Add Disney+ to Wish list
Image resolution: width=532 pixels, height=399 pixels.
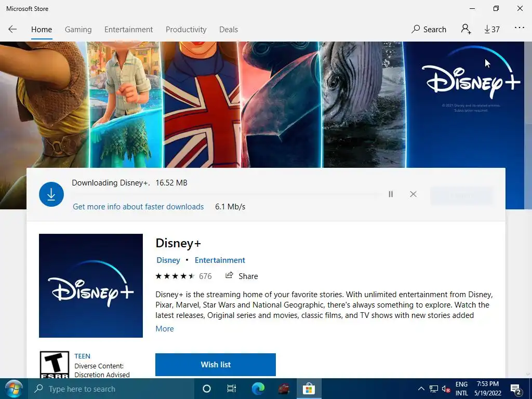pyautogui.click(x=216, y=364)
